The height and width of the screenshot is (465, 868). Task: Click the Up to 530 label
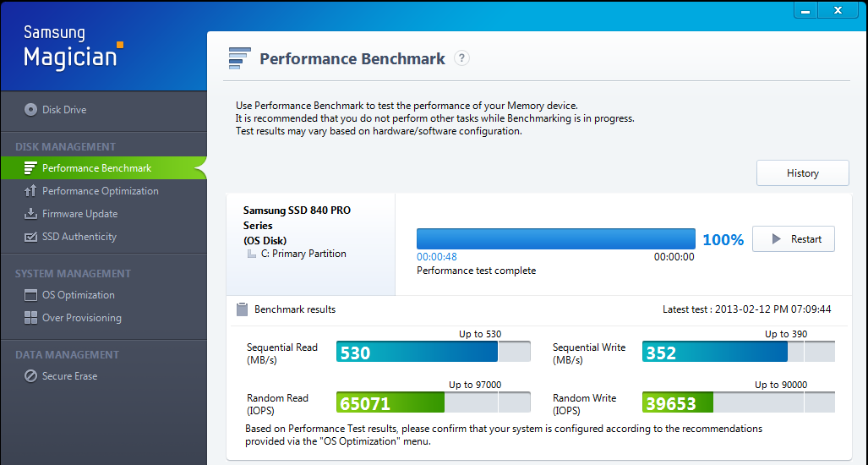pyautogui.click(x=480, y=334)
